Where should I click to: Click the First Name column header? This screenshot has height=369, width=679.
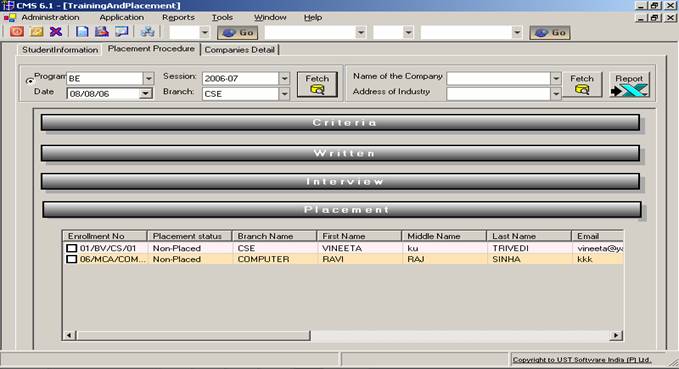(359, 236)
